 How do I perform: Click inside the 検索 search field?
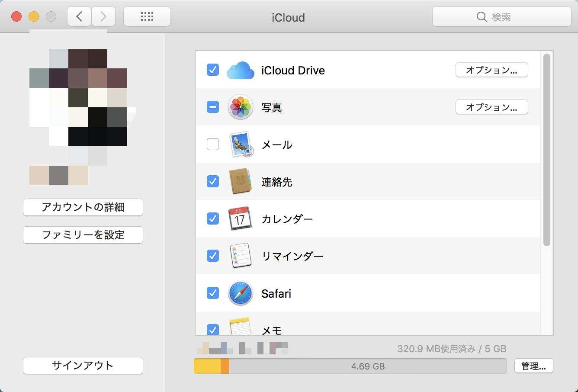[x=502, y=16]
